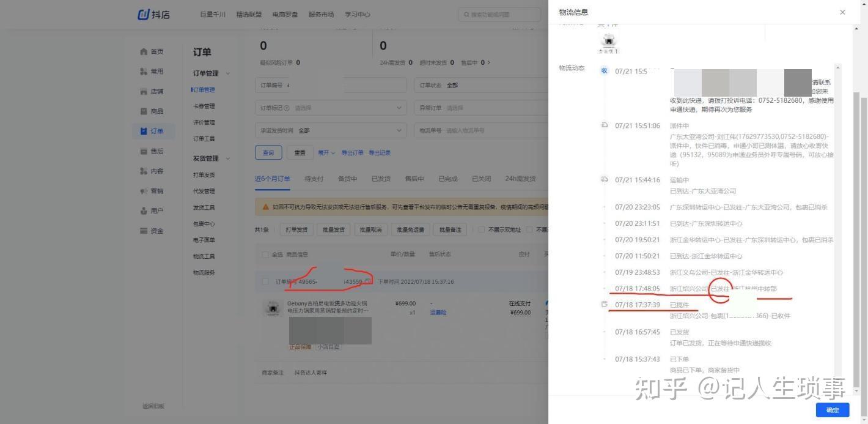
Task: Open the 承诺发货时间 dropdown
Action: tap(330, 130)
